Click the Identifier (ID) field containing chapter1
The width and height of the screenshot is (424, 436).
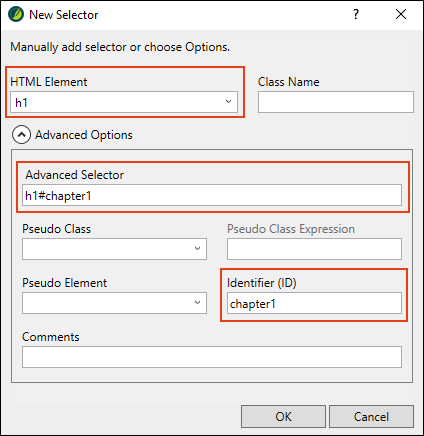pos(314,303)
